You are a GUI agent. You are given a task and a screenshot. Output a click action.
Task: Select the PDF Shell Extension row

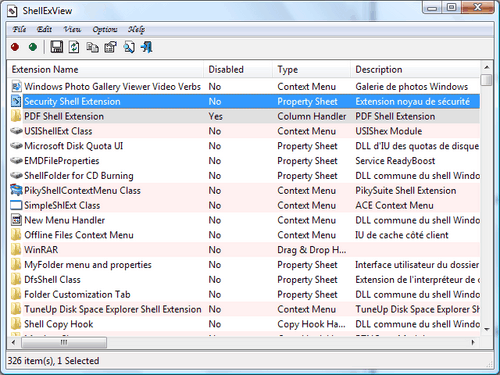[x=244, y=116]
